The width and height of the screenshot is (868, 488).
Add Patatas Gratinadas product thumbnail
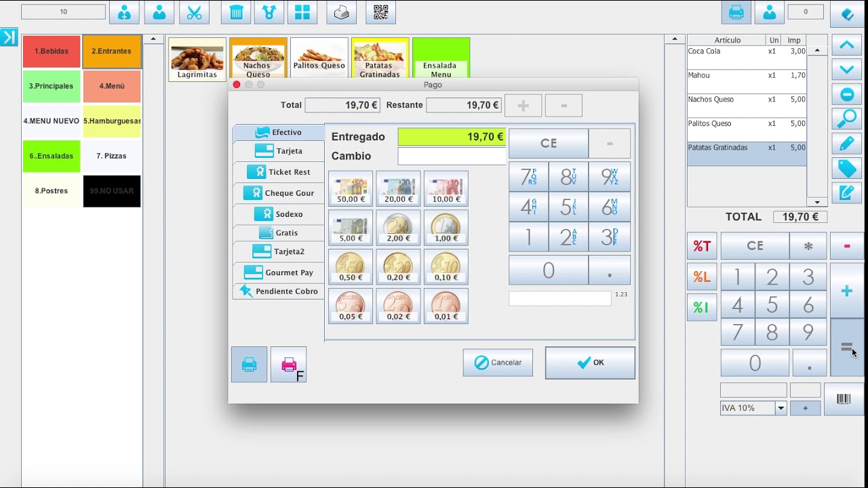[380, 60]
